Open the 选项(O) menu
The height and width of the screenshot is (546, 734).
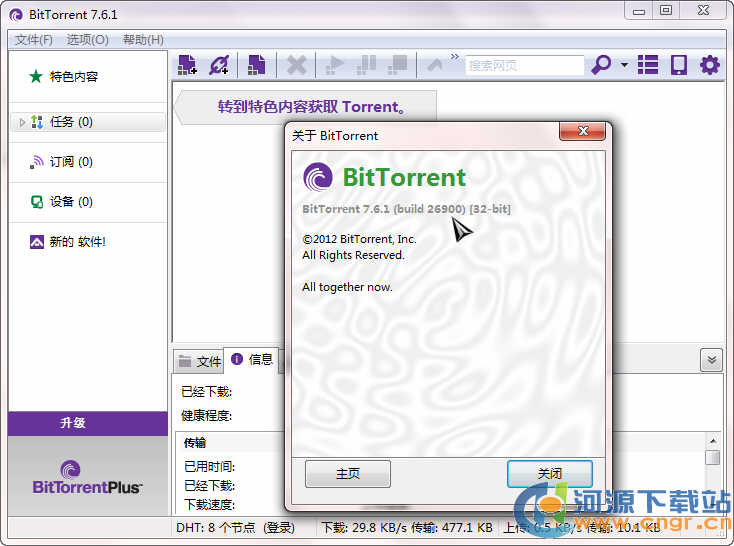(87, 40)
